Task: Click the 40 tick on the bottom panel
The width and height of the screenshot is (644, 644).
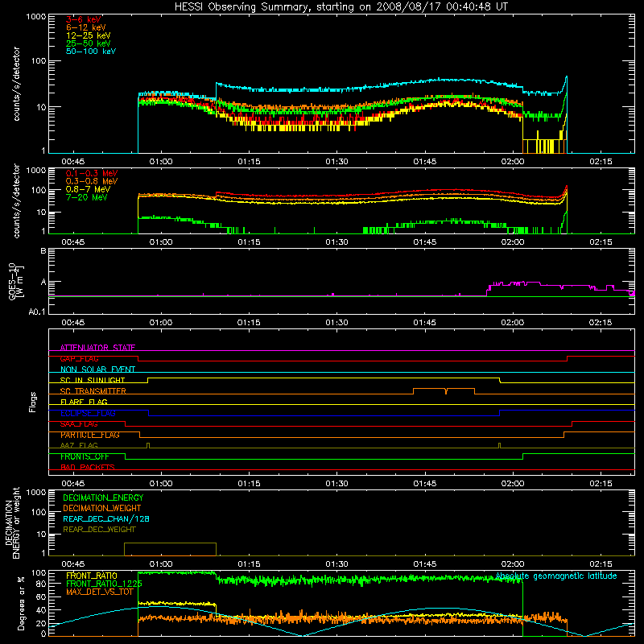Action: tap(41, 610)
